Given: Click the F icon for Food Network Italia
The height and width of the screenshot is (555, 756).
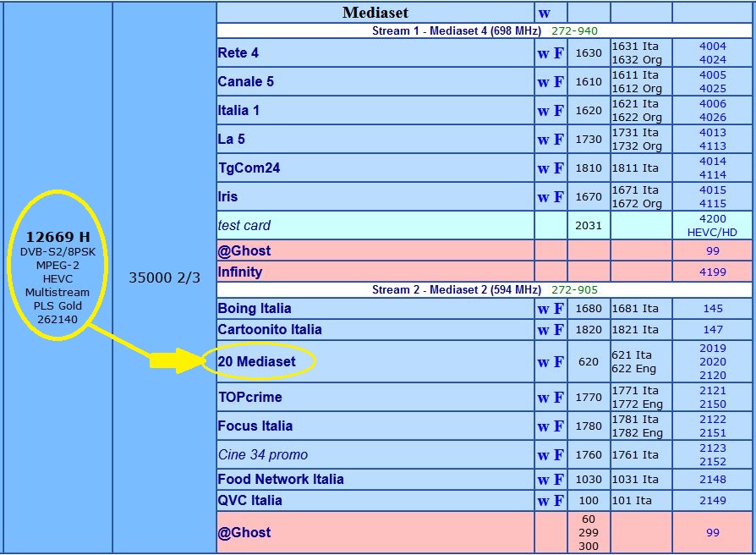Looking at the screenshot, I should pyautogui.click(x=558, y=480).
